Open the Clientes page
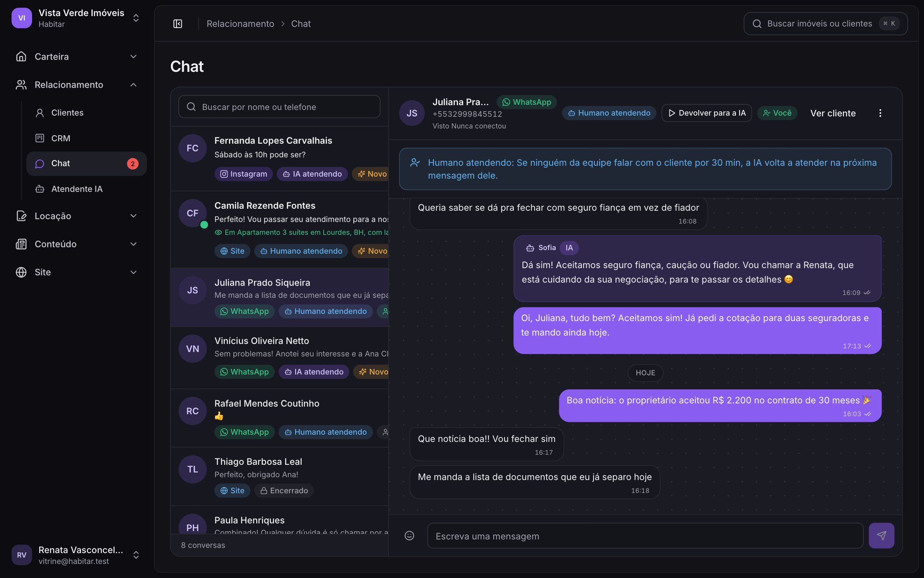 pyautogui.click(x=87, y=113)
